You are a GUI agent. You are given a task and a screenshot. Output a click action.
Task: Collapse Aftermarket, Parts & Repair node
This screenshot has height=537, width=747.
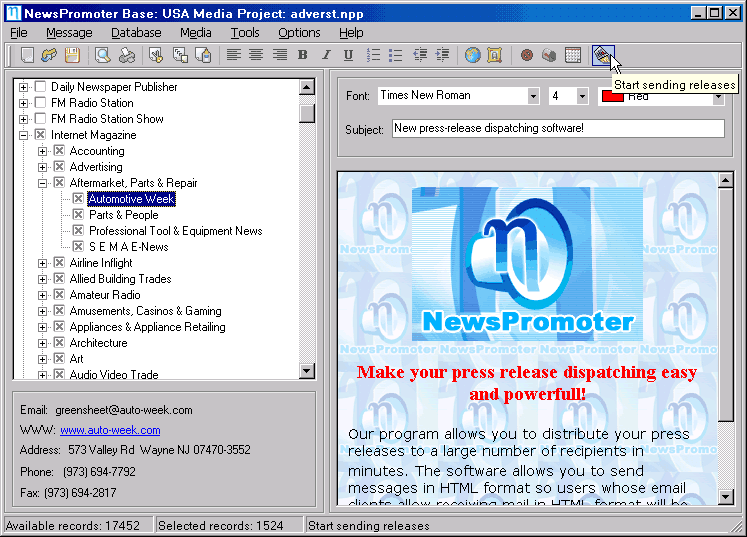(x=42, y=183)
